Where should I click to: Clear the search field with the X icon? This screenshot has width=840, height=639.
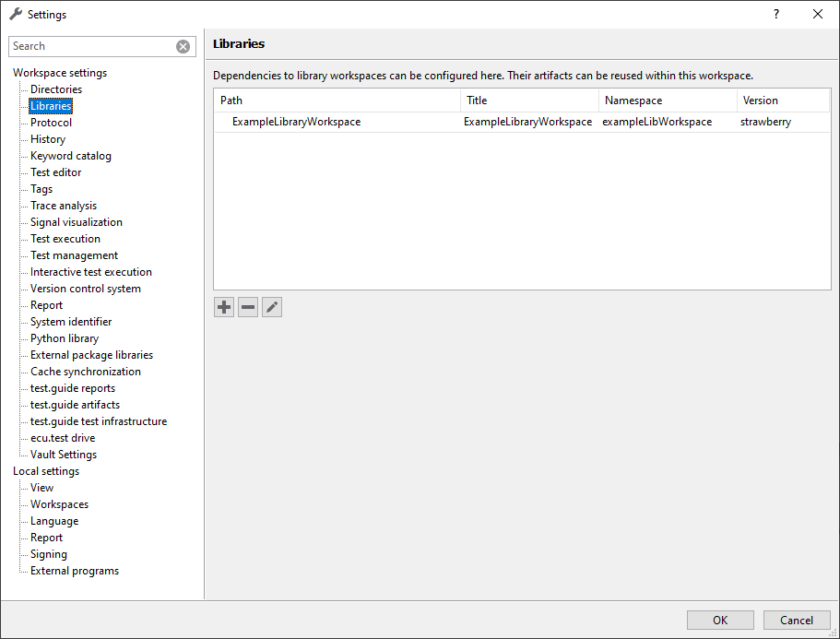pos(183,47)
